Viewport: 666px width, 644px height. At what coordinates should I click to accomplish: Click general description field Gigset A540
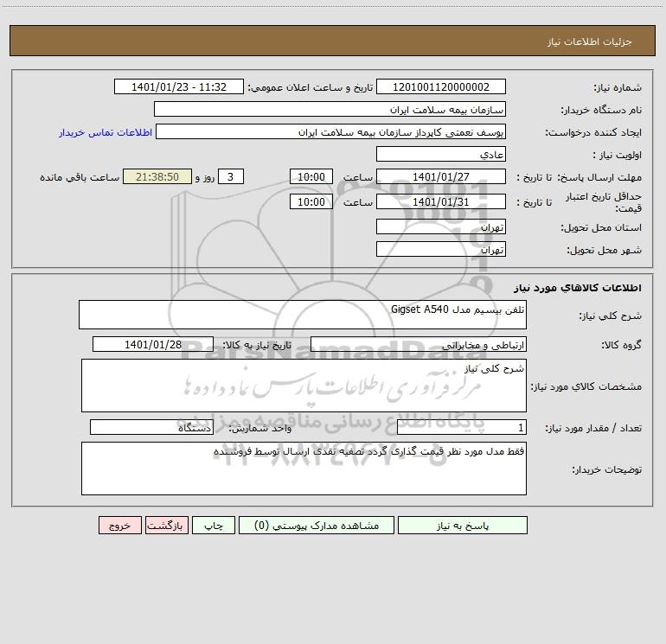pyautogui.click(x=303, y=315)
